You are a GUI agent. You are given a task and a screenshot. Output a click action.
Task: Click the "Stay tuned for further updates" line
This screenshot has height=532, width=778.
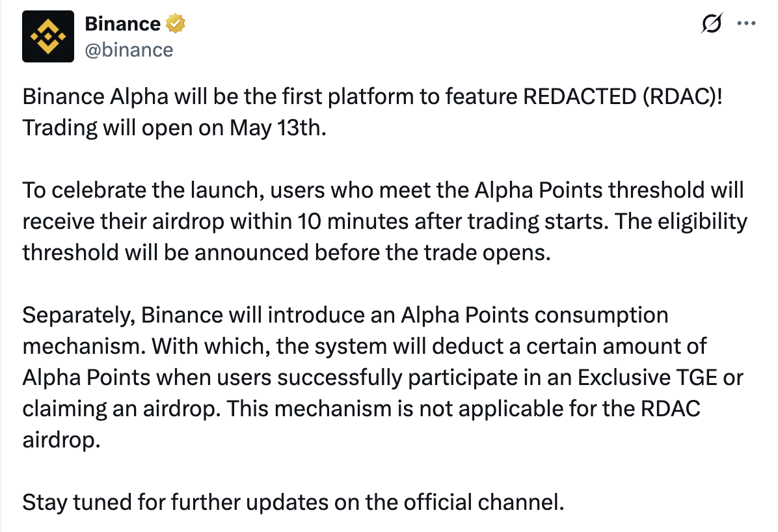click(293, 502)
